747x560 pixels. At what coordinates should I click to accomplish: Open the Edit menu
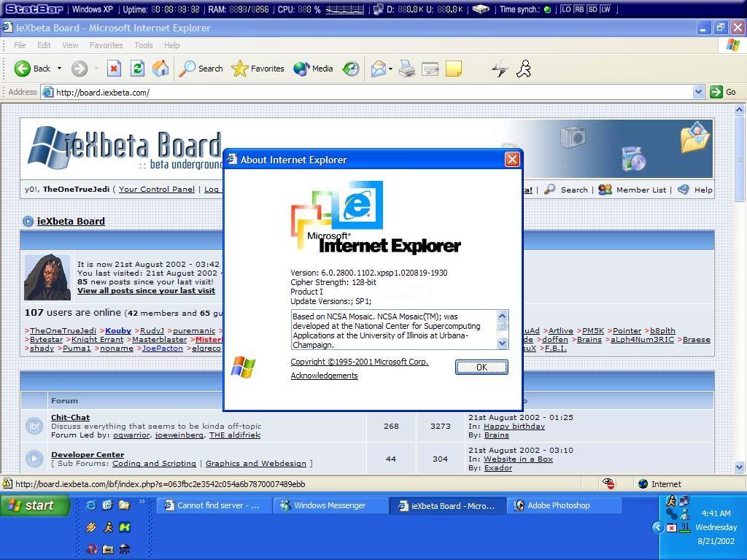(44, 45)
